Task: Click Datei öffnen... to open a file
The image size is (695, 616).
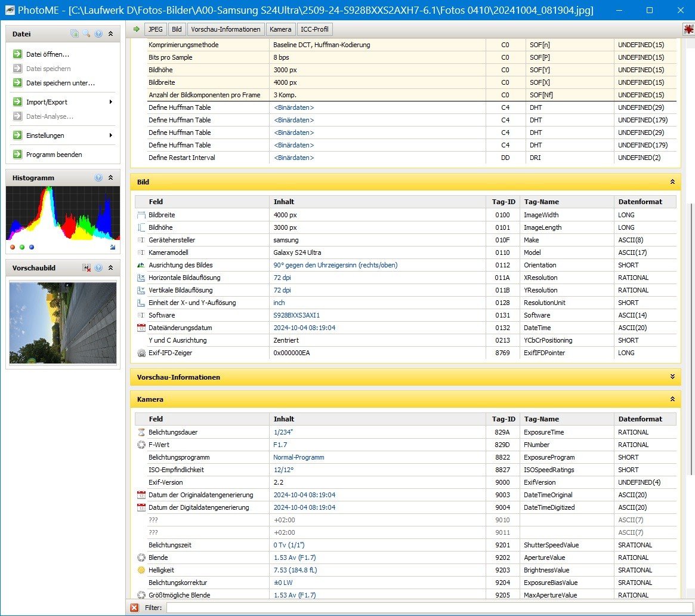Action: [48, 54]
